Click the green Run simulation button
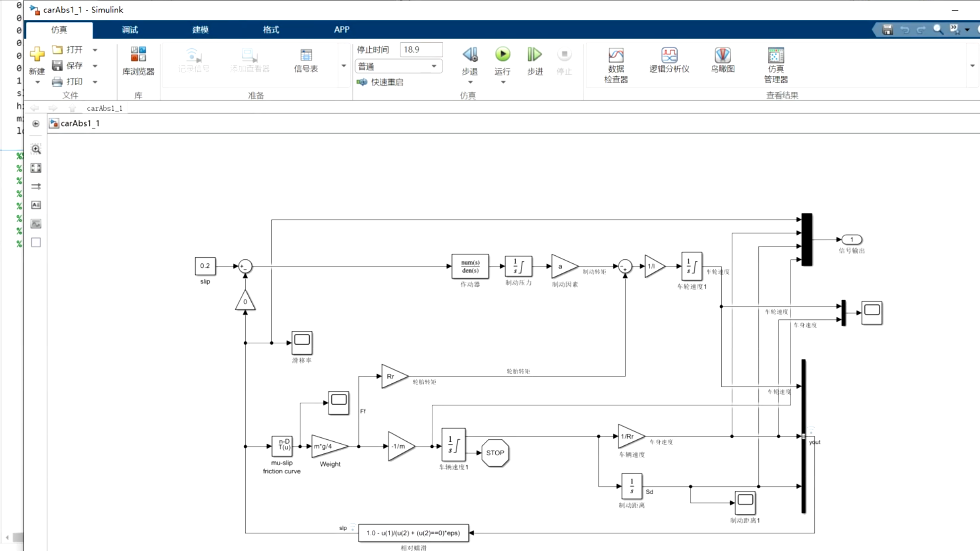The height and width of the screenshot is (551, 980). click(x=502, y=55)
